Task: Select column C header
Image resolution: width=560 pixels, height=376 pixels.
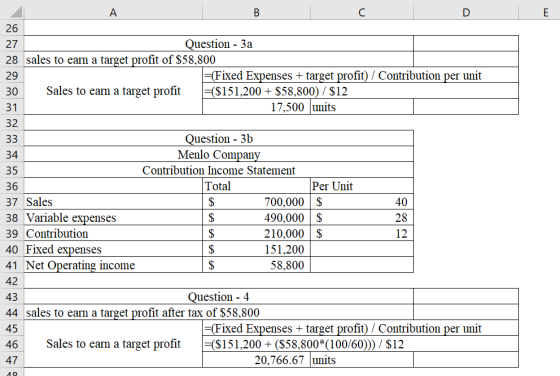Action: [362, 12]
